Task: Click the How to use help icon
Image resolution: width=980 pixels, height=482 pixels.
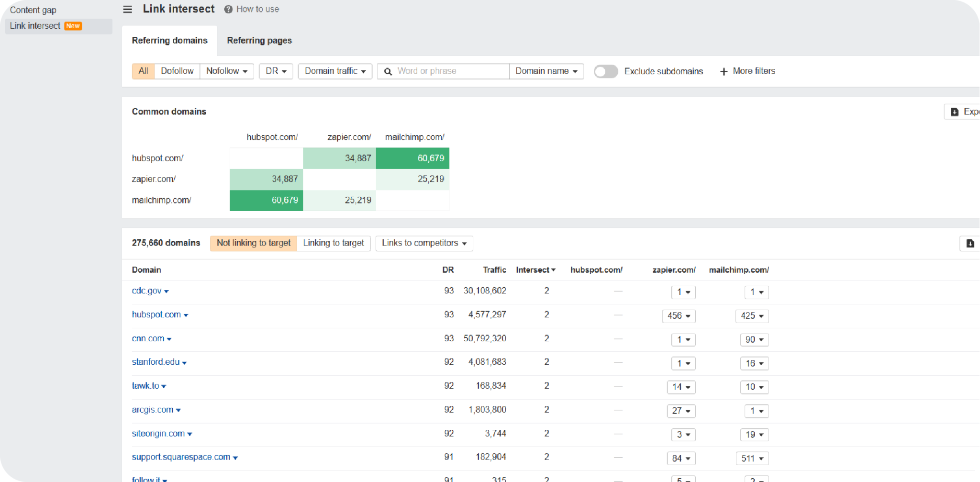Action: point(228,9)
